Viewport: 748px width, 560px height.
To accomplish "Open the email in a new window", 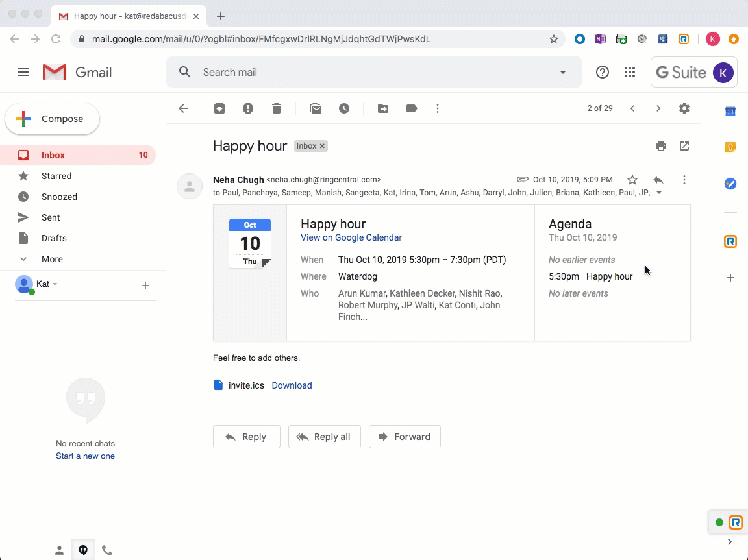I will 684,146.
